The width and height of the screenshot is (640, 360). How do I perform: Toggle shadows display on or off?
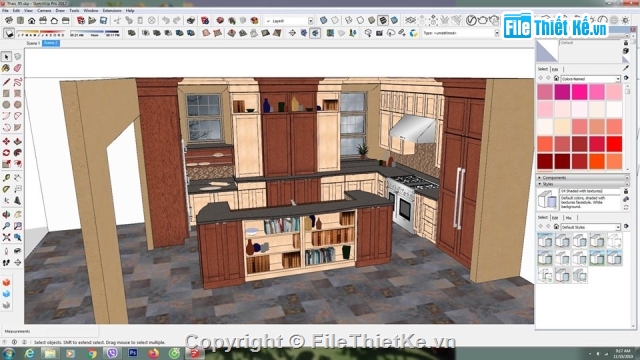[9, 33]
